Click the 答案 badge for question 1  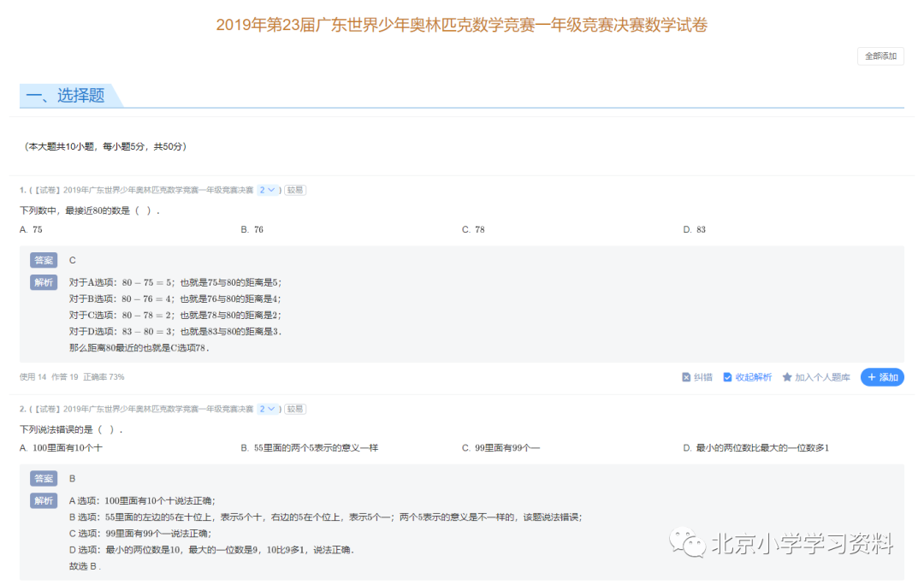point(44,260)
